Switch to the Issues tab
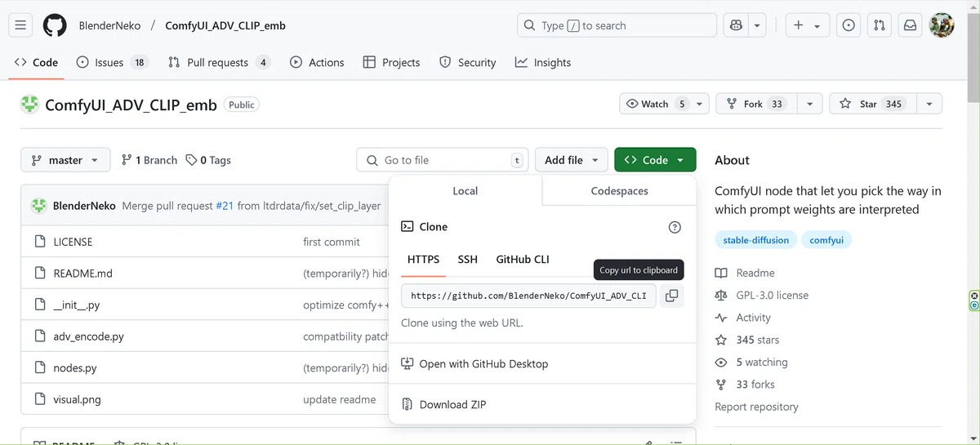This screenshot has width=980, height=445. click(112, 62)
